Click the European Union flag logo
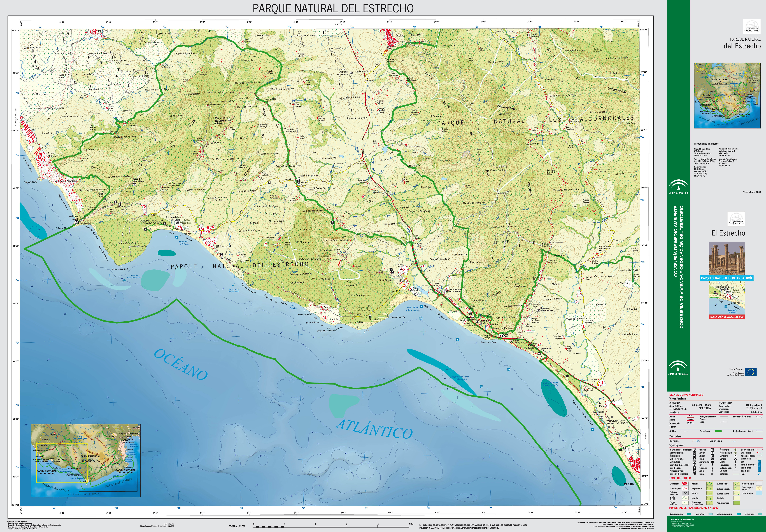This screenshot has height=532, width=766. [751, 372]
